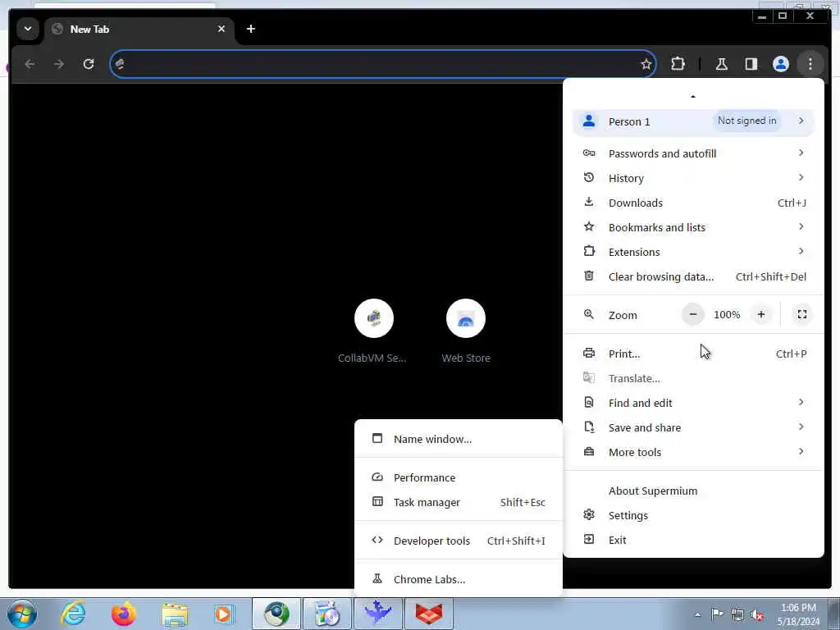Image resolution: width=840 pixels, height=630 pixels.
Task: Open Passwords and autofill menu item
Action: click(x=693, y=153)
